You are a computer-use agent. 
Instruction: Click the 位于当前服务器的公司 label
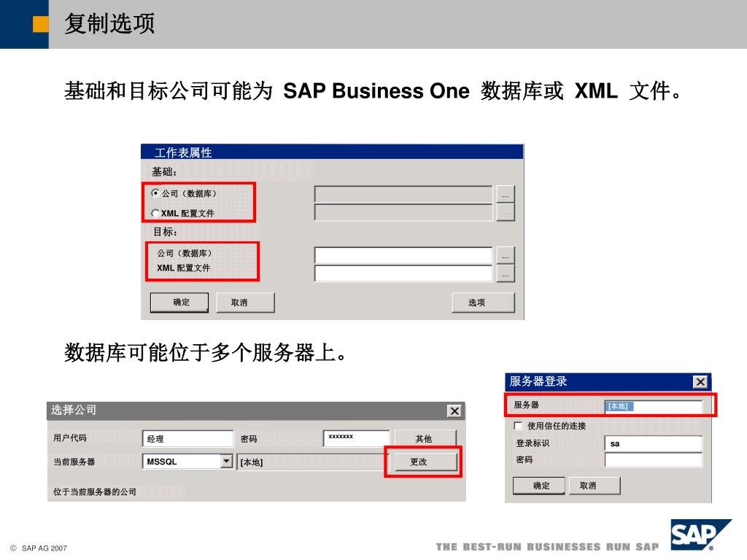coord(95,492)
